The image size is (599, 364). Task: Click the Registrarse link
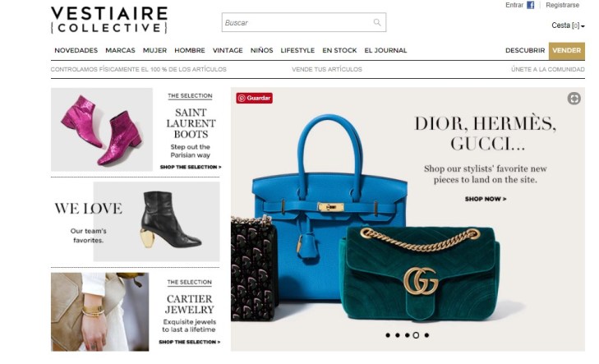(562, 5)
